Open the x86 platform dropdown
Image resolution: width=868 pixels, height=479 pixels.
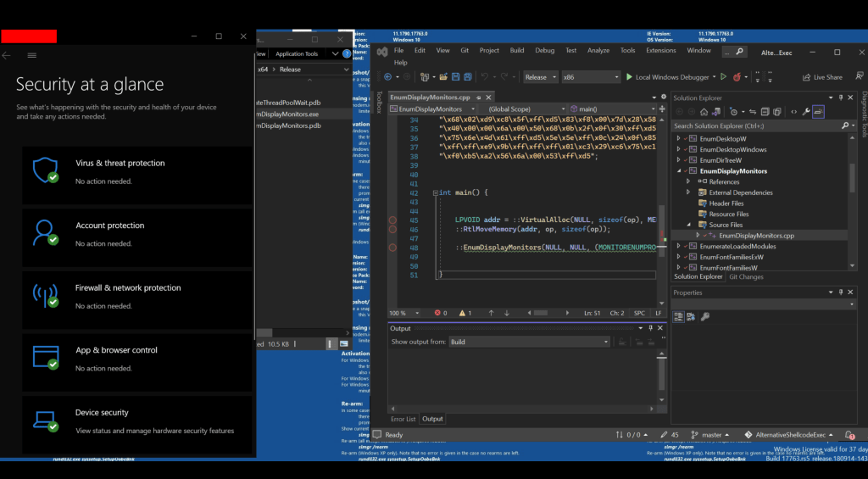pyautogui.click(x=591, y=77)
